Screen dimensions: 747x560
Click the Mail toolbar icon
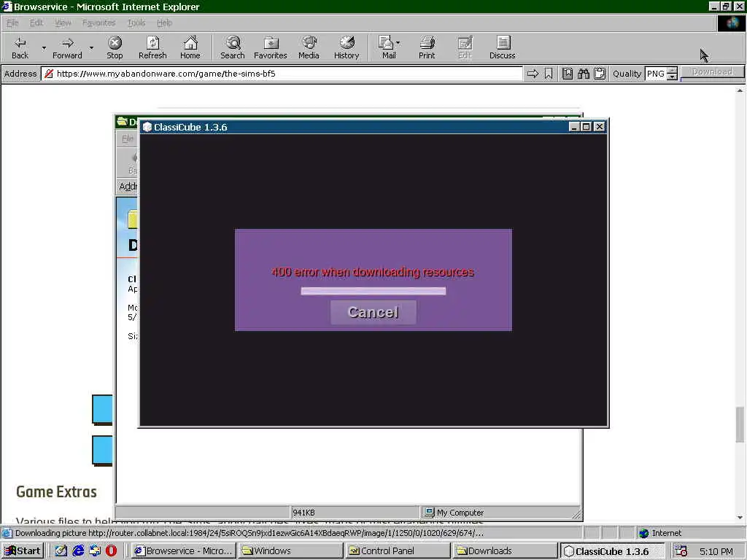pos(387,47)
